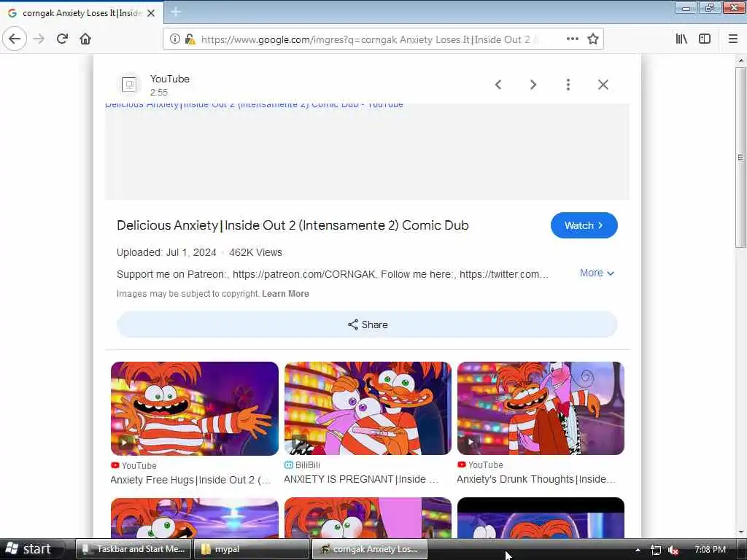Click the BiliBili source label

pos(307,465)
